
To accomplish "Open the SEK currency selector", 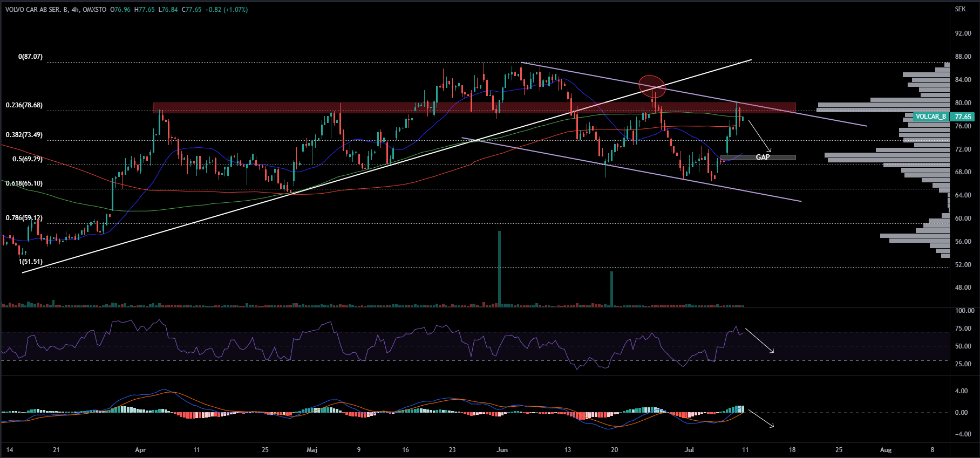I will 960,9.
